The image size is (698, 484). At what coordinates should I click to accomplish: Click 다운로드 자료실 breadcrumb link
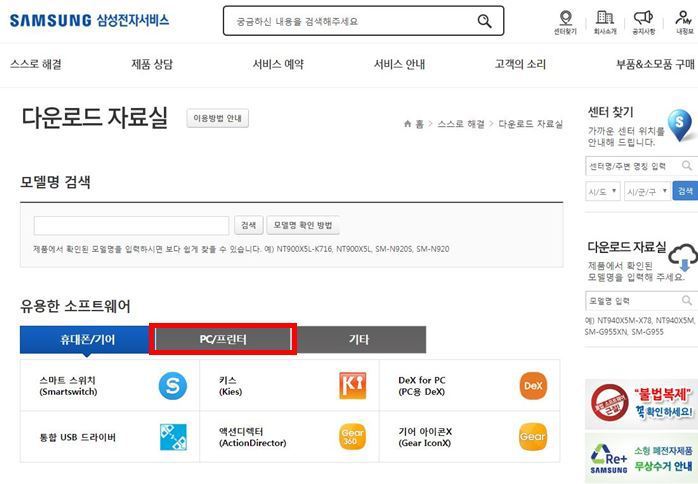(530, 124)
